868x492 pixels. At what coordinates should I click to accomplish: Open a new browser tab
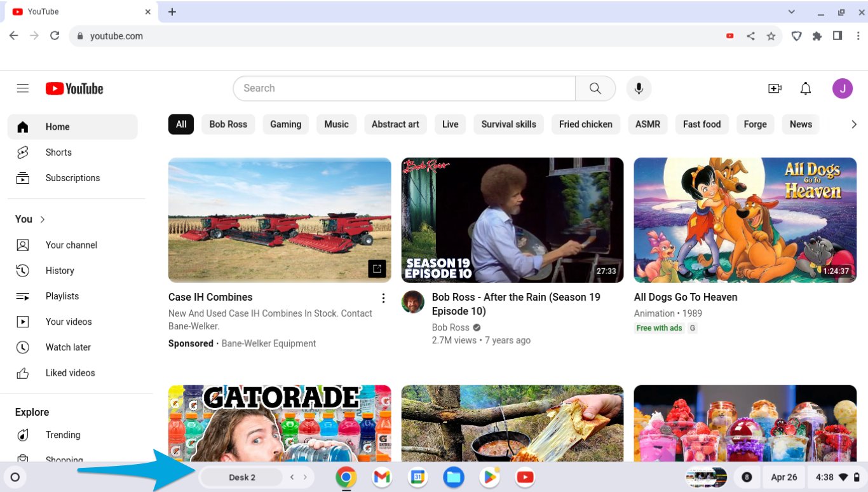(172, 12)
